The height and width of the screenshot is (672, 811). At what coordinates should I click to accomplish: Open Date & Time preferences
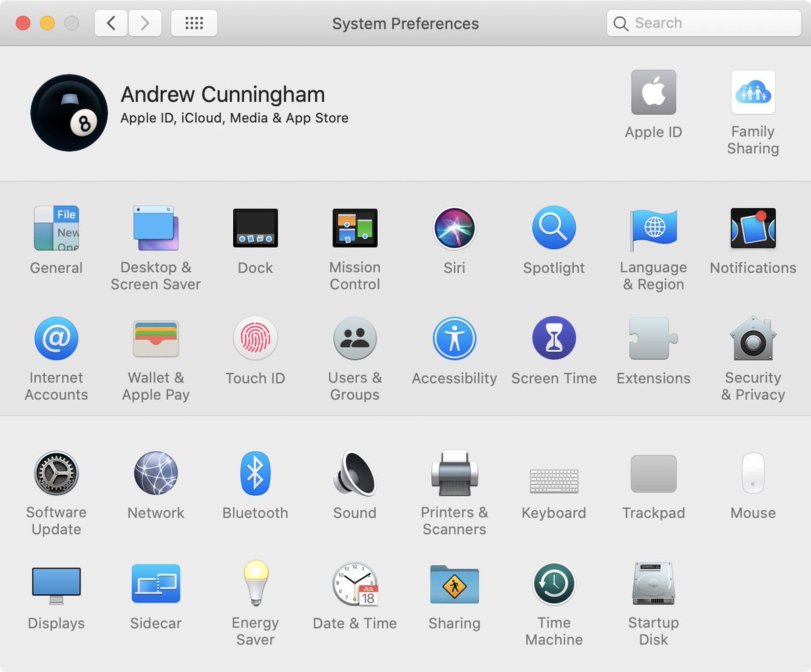355,584
